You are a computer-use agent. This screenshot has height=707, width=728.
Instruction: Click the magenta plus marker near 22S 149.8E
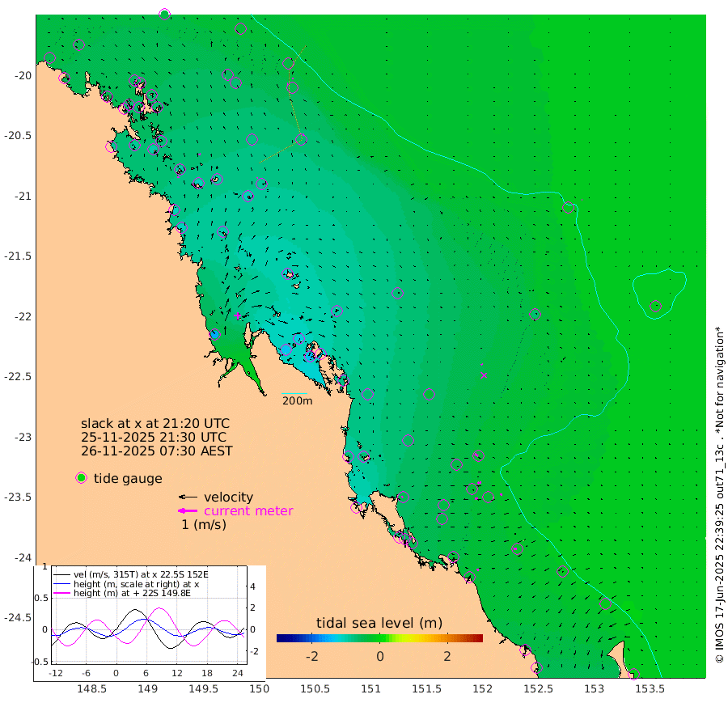(x=238, y=315)
